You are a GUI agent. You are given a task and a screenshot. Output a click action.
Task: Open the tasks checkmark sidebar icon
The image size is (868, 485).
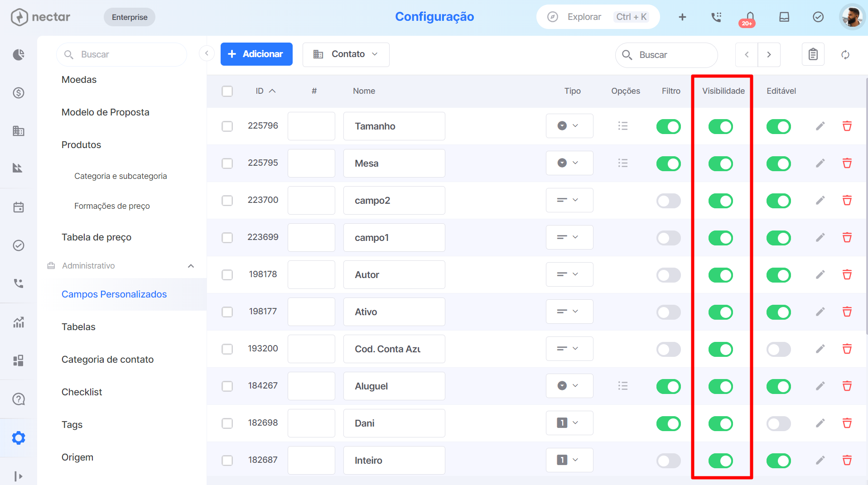[x=19, y=245]
